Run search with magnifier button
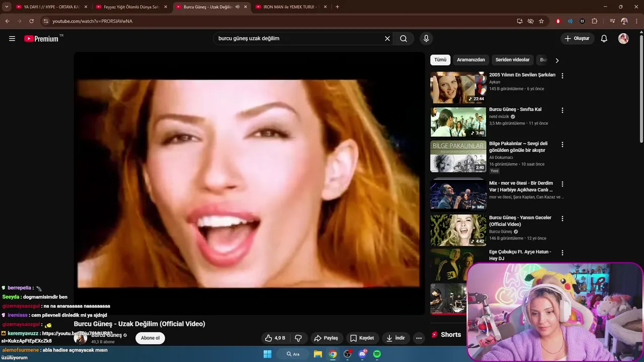This screenshot has height=362, width=644. (x=404, y=39)
